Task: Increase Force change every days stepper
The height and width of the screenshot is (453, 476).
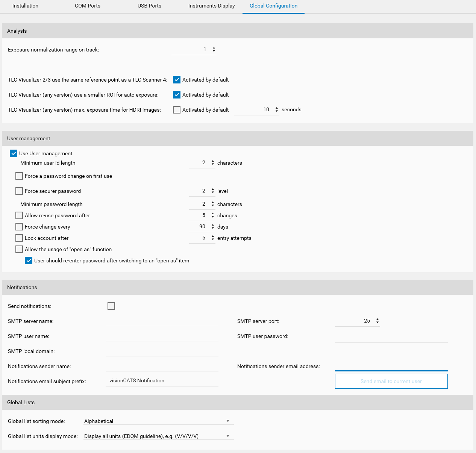Action: [x=213, y=225]
